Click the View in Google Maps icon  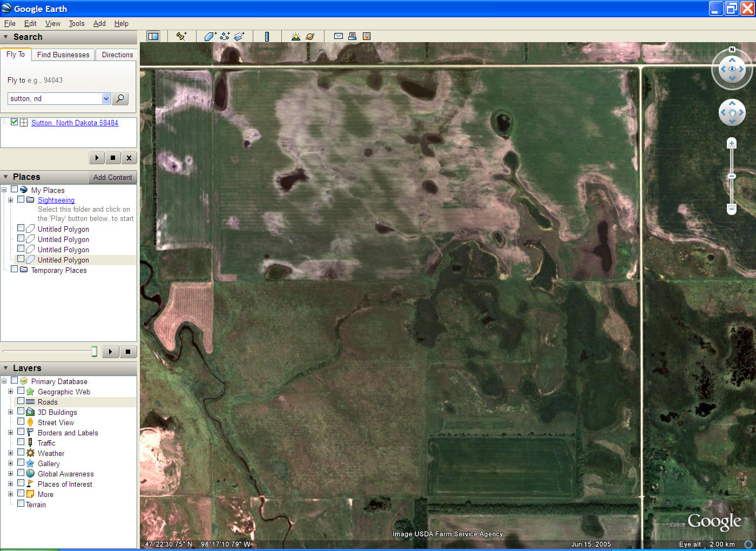(x=367, y=36)
